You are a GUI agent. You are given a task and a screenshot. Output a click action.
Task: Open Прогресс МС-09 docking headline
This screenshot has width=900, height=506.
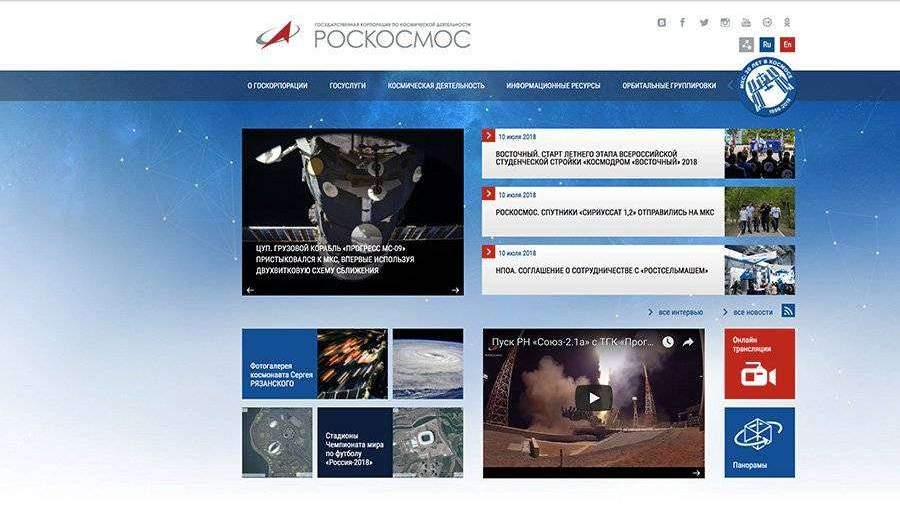[335, 259]
